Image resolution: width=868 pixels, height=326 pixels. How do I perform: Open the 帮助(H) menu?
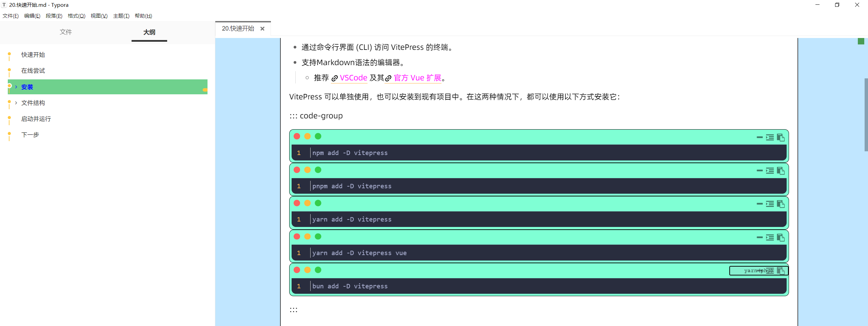coord(143,16)
